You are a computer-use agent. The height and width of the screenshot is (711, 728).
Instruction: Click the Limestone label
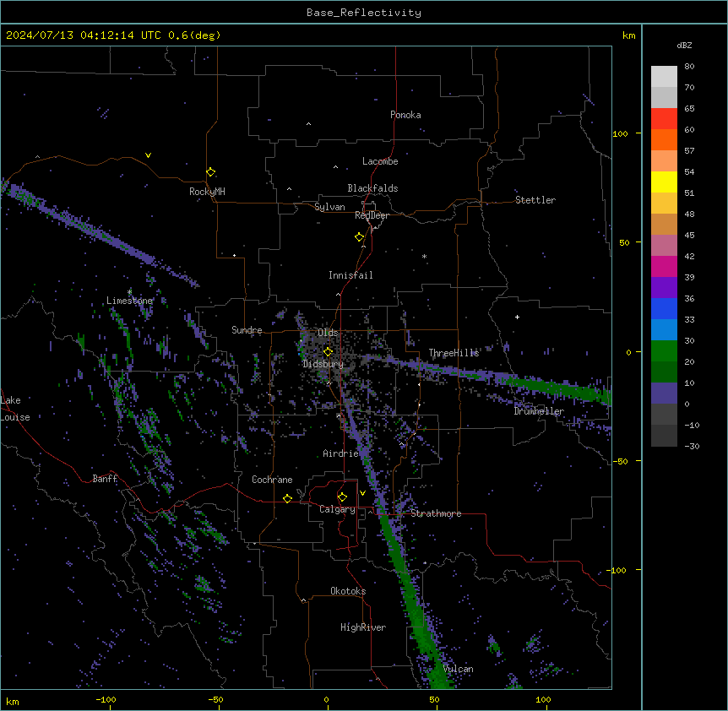[129, 301]
